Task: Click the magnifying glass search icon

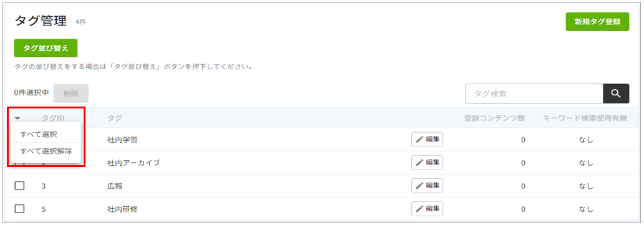Action: [x=616, y=93]
